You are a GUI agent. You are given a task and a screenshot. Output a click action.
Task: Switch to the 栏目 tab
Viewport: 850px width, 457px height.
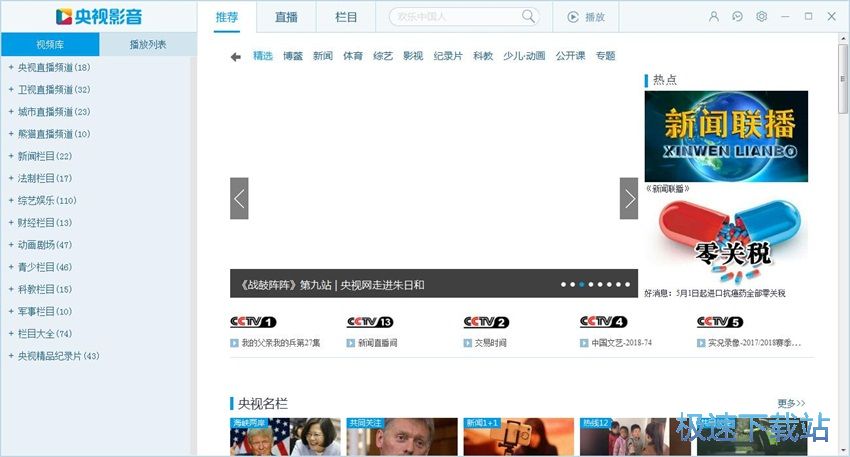(x=346, y=17)
